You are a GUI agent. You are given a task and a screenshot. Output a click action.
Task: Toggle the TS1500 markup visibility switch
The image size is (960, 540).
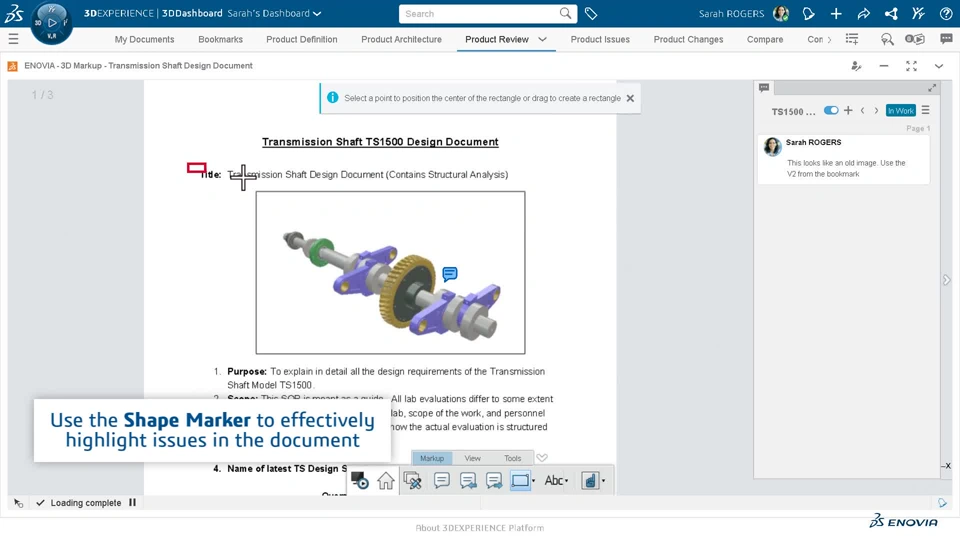pos(831,110)
